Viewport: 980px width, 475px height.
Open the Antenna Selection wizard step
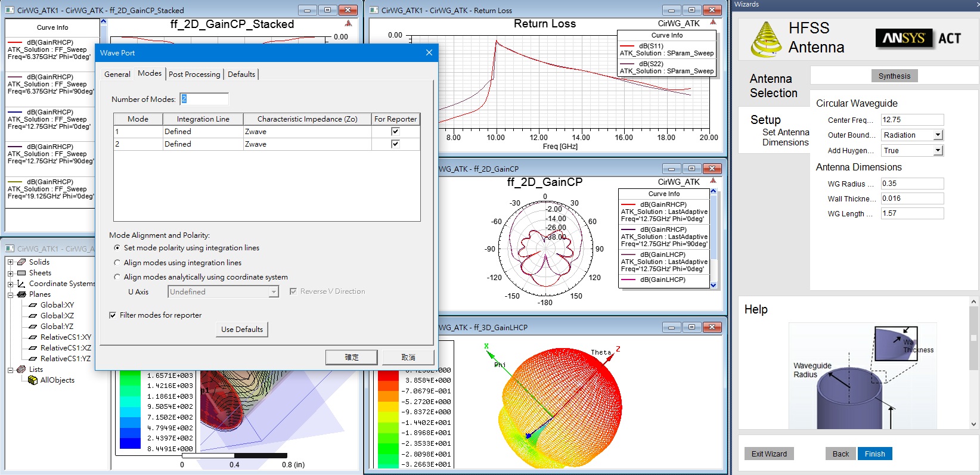[773, 86]
